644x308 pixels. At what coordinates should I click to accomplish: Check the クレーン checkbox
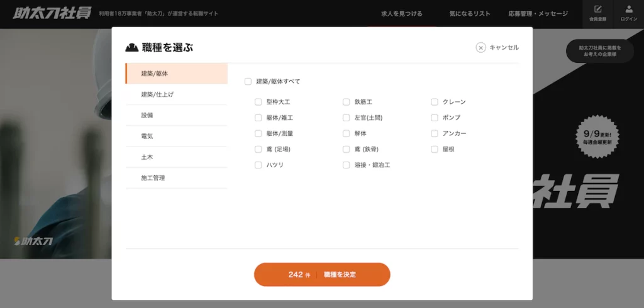click(434, 102)
